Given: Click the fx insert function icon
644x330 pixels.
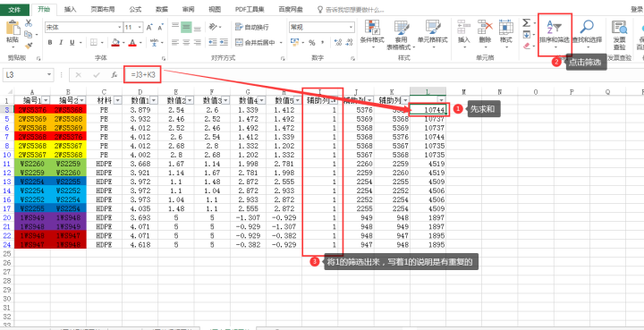Looking at the screenshot, I should tap(114, 75).
